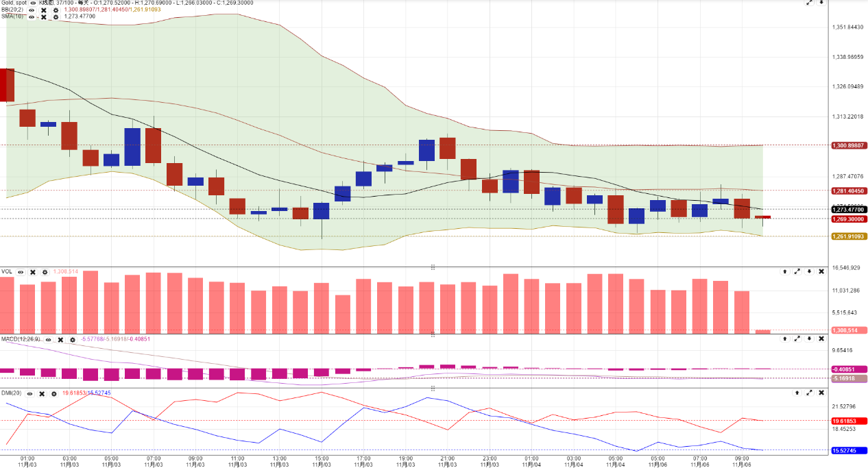The width and height of the screenshot is (868, 468).
Task: Remove the SMA(10) indicator from the chart
Action: [44, 16]
